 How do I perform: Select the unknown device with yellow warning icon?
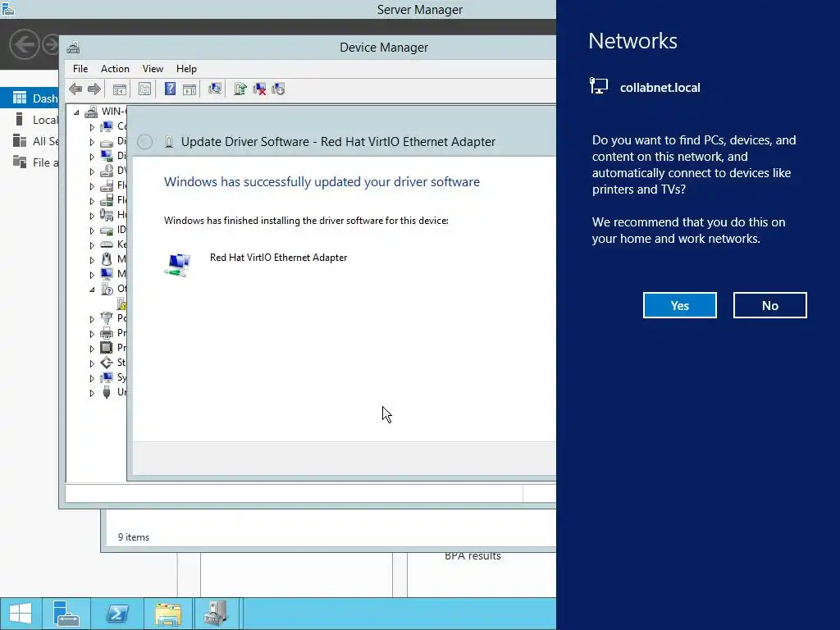click(x=121, y=304)
